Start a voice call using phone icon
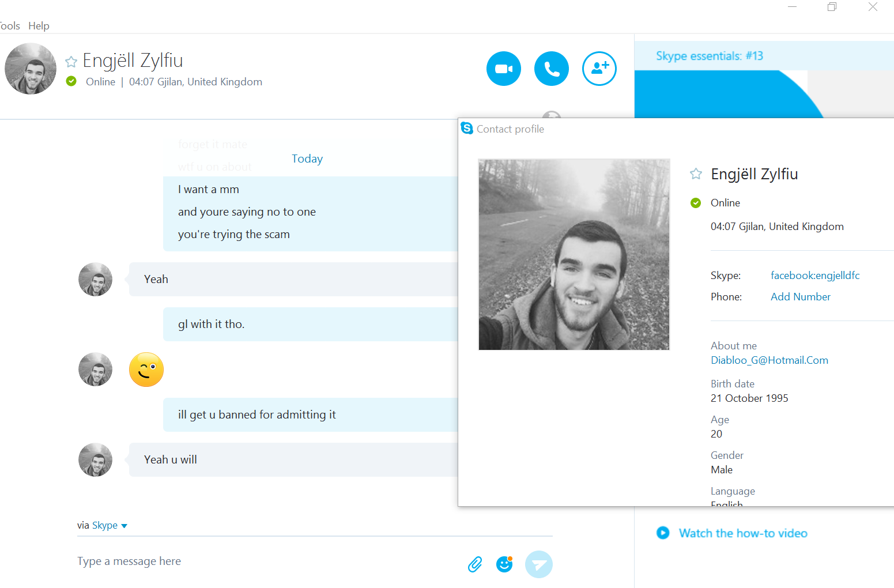 click(552, 69)
